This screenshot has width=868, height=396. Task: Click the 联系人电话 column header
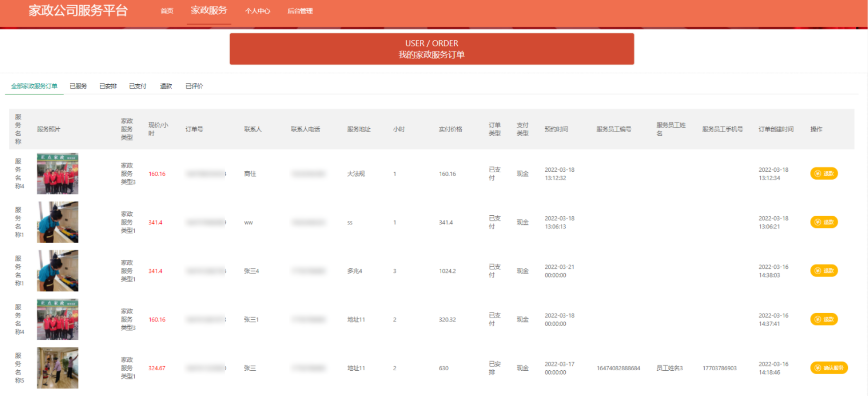[x=306, y=129]
